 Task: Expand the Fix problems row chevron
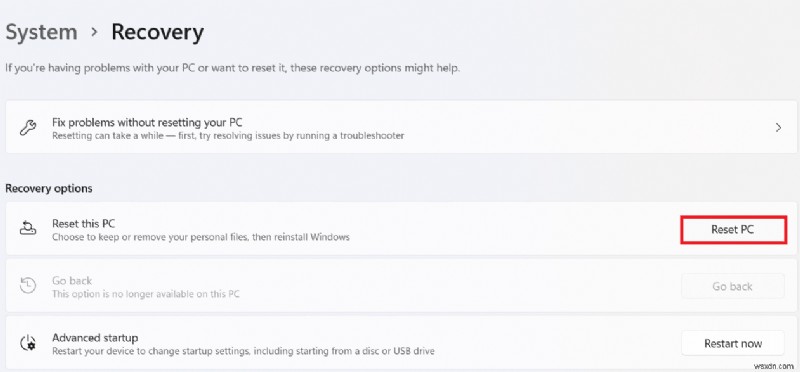click(x=778, y=128)
